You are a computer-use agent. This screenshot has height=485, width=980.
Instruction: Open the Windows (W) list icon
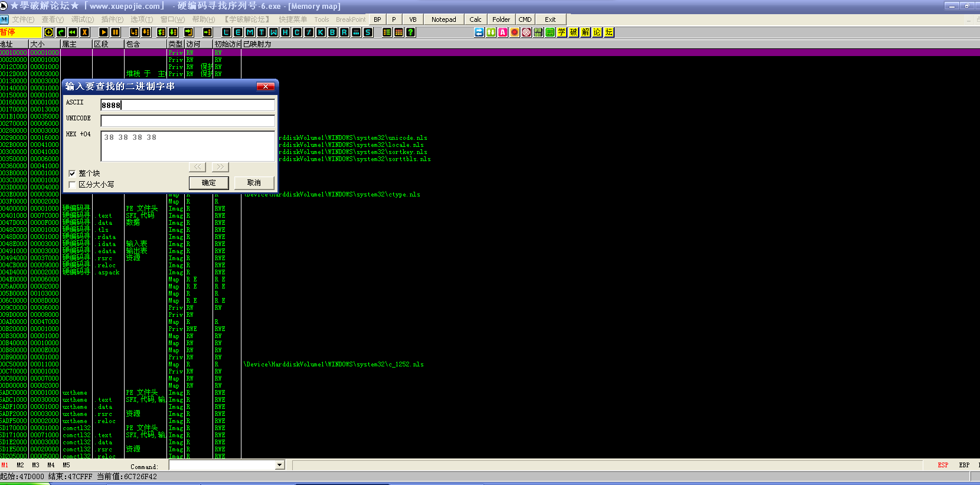[x=273, y=32]
